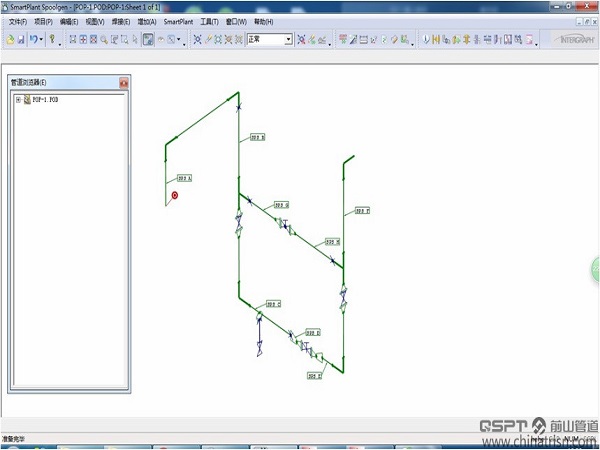Open the 工具(T) menu

coord(209,22)
